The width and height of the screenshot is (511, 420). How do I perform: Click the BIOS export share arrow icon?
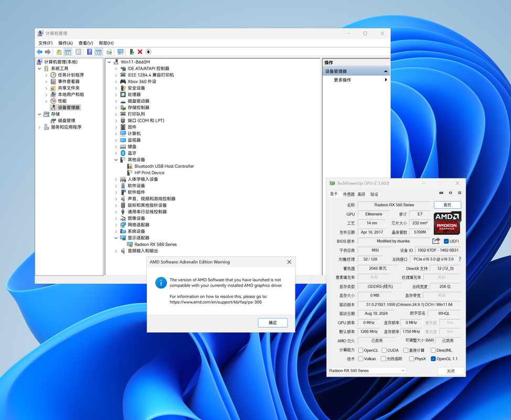436,241
